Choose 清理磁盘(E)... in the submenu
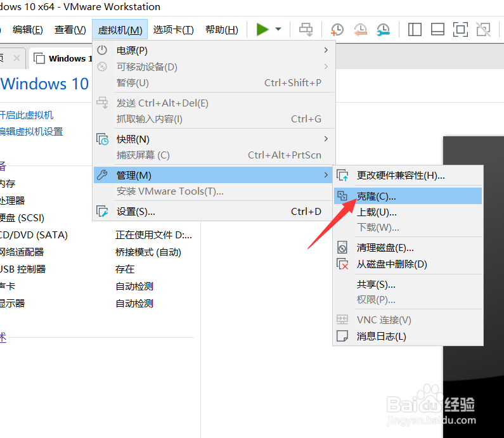 click(x=408, y=248)
